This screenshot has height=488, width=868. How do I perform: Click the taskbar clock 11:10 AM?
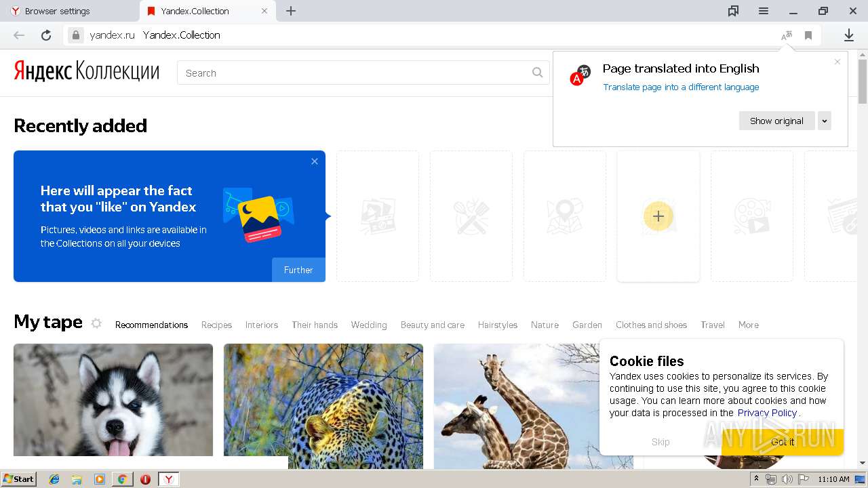tap(833, 479)
